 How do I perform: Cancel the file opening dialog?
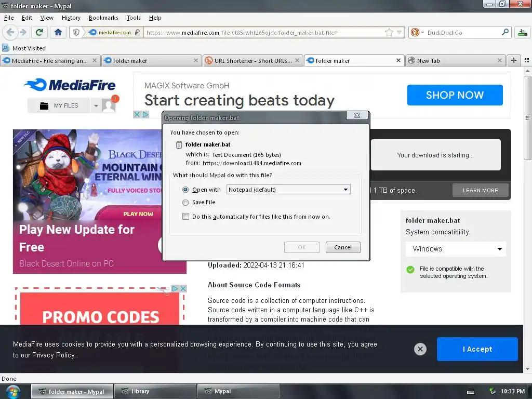[x=343, y=247]
